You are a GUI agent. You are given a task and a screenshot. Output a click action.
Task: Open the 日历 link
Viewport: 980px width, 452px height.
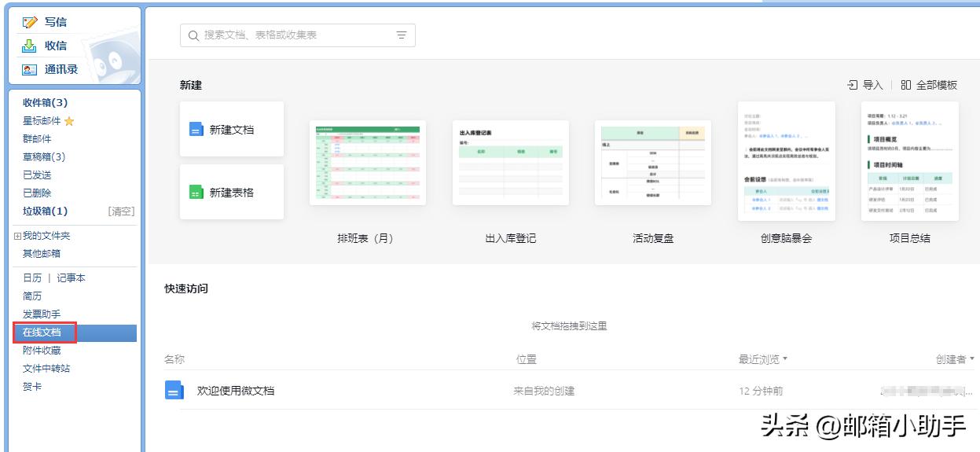pyautogui.click(x=32, y=278)
